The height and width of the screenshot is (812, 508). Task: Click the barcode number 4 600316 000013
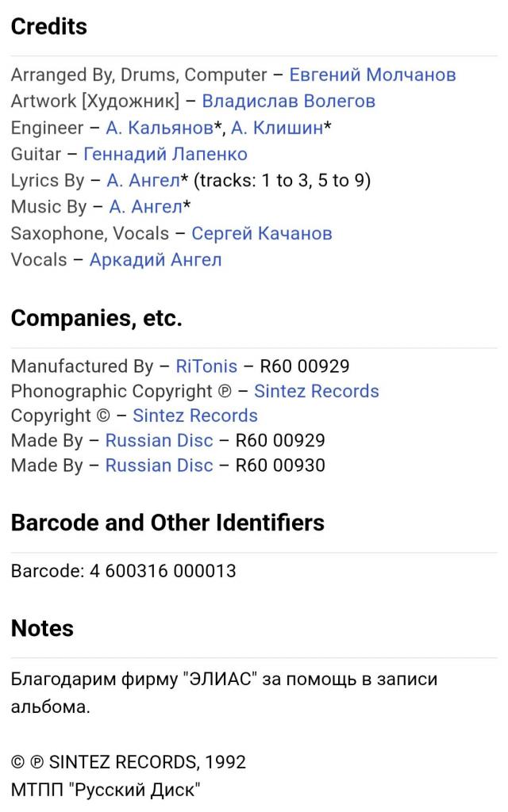[163, 571]
